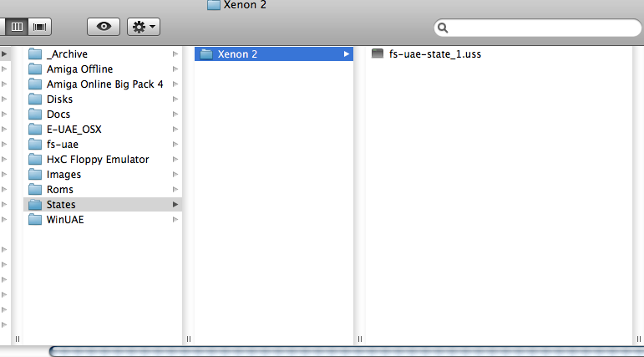Select the 'States' folder name

pyautogui.click(x=61, y=204)
